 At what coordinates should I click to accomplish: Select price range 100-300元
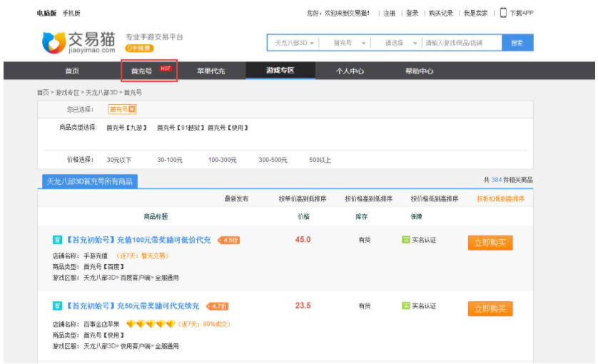coord(223,160)
